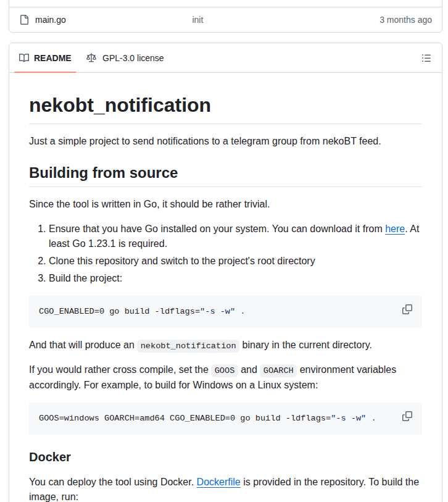448x502 pixels.
Task: Switch to the GPL-3.0 license tab
Action: (x=125, y=58)
